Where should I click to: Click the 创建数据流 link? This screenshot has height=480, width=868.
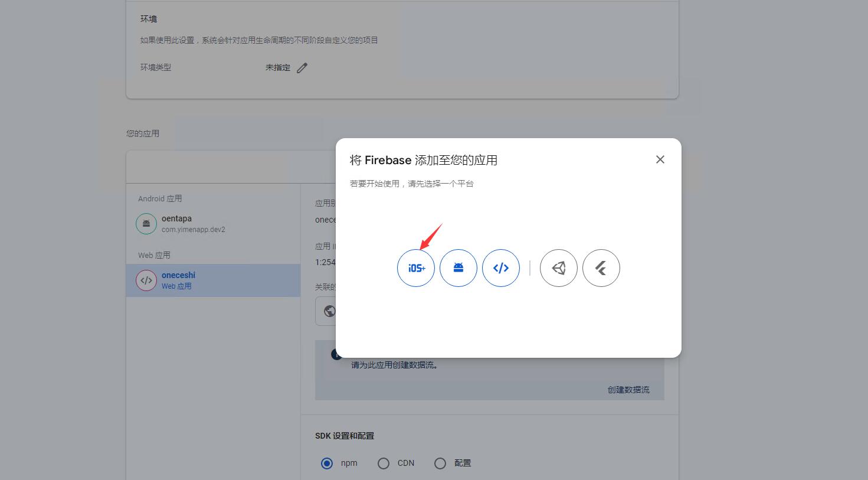628,390
